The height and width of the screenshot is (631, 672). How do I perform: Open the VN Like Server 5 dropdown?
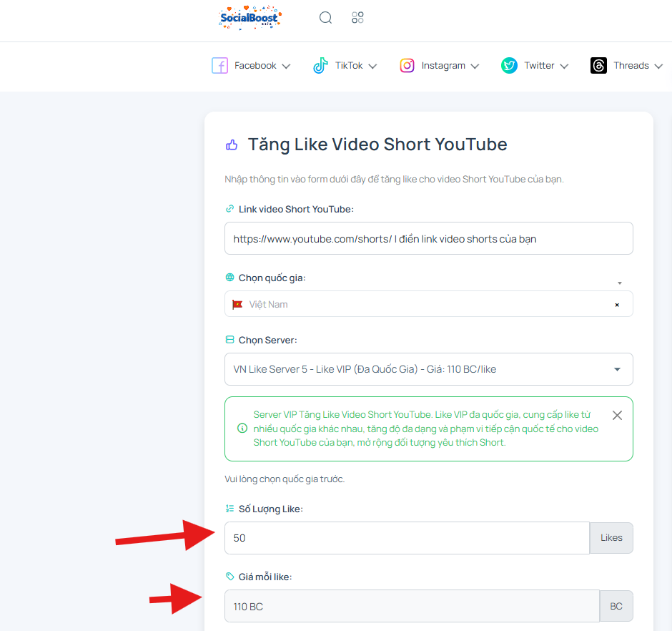[428, 369]
